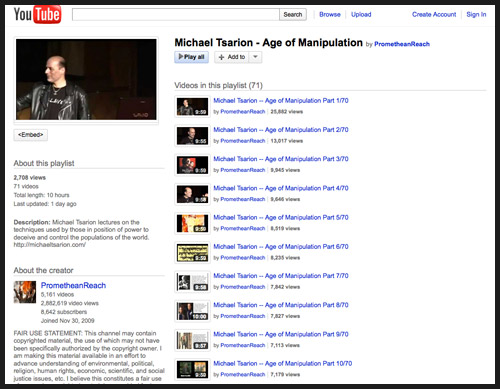The image size is (500, 389).
Task: Open PrometheanReach link under Part 9/70
Action: coord(243,345)
